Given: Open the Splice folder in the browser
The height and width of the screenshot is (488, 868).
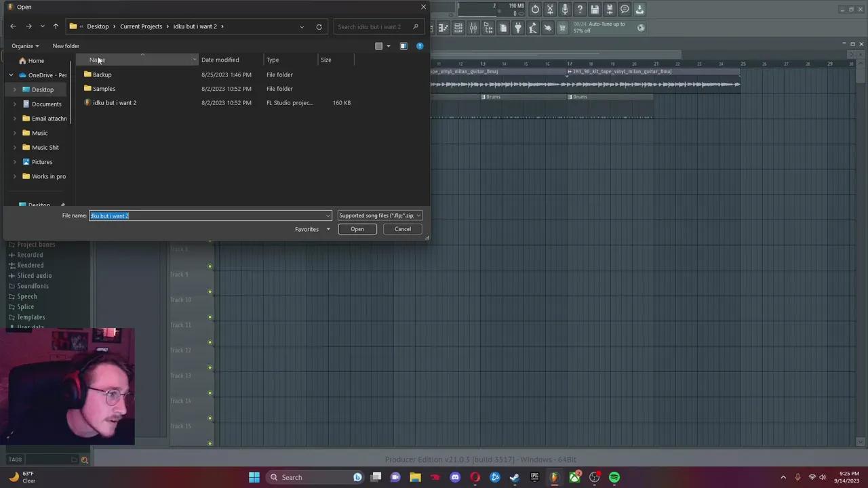Looking at the screenshot, I should click(x=25, y=307).
